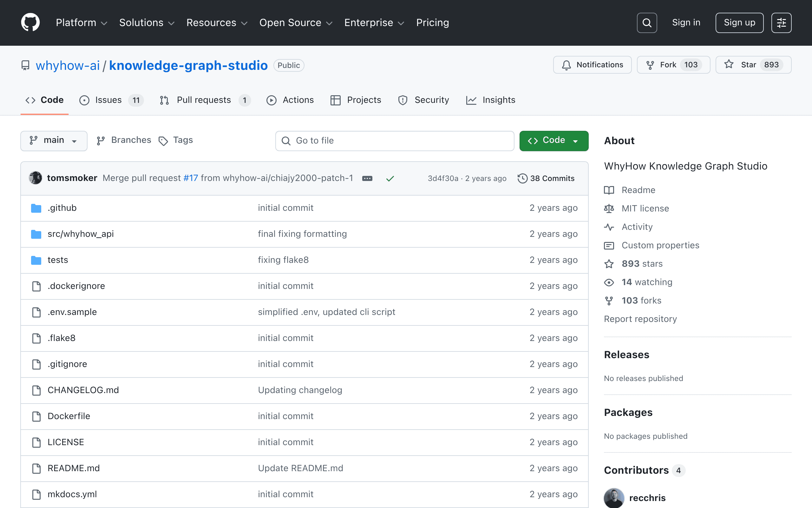
Task: View the green checkmark build status
Action: (x=390, y=178)
